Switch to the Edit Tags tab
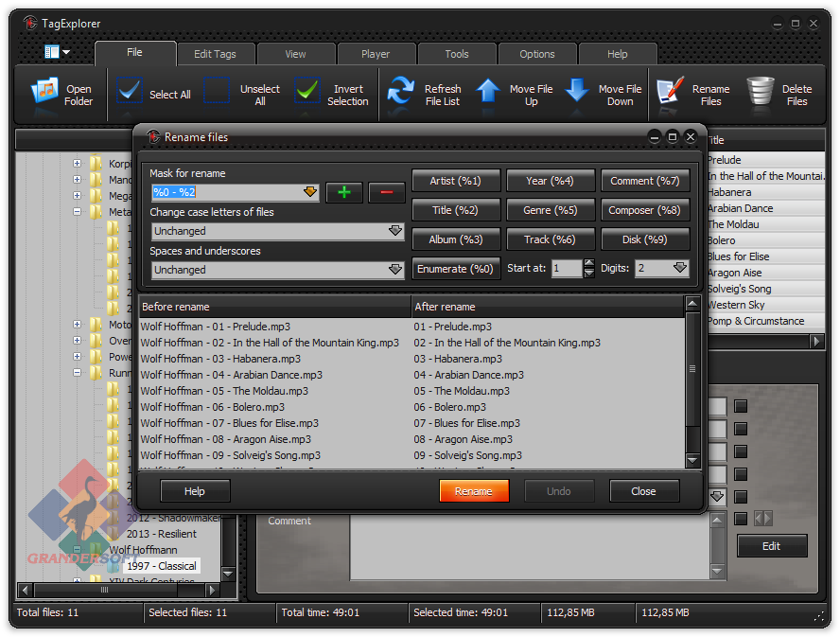840x637 pixels. pyautogui.click(x=215, y=54)
